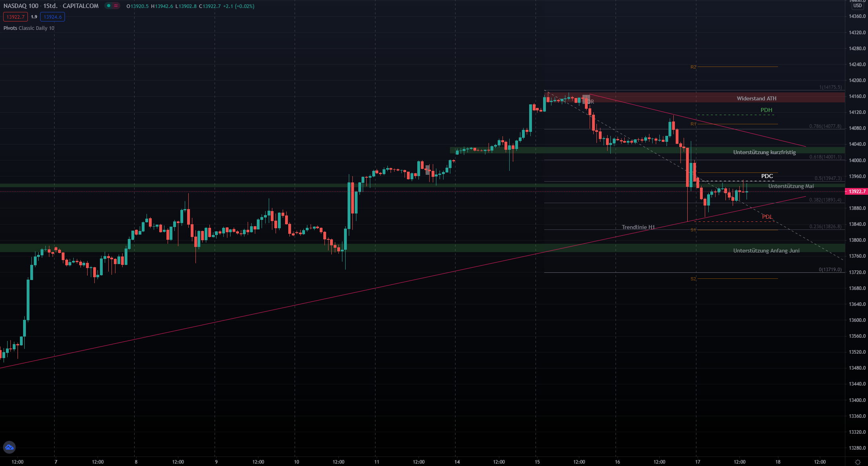The image size is (868, 466).
Task: Click the green market open status dot
Action: (109, 6)
